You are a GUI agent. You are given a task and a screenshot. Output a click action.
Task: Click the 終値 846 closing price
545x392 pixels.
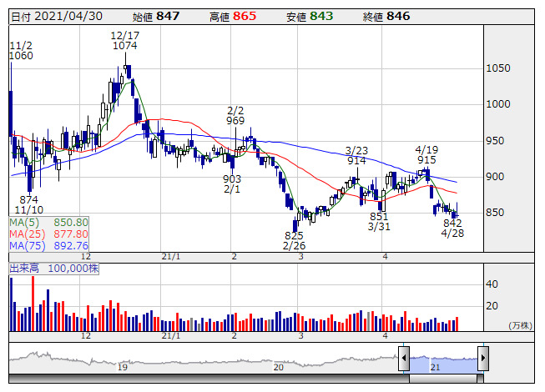coord(386,17)
